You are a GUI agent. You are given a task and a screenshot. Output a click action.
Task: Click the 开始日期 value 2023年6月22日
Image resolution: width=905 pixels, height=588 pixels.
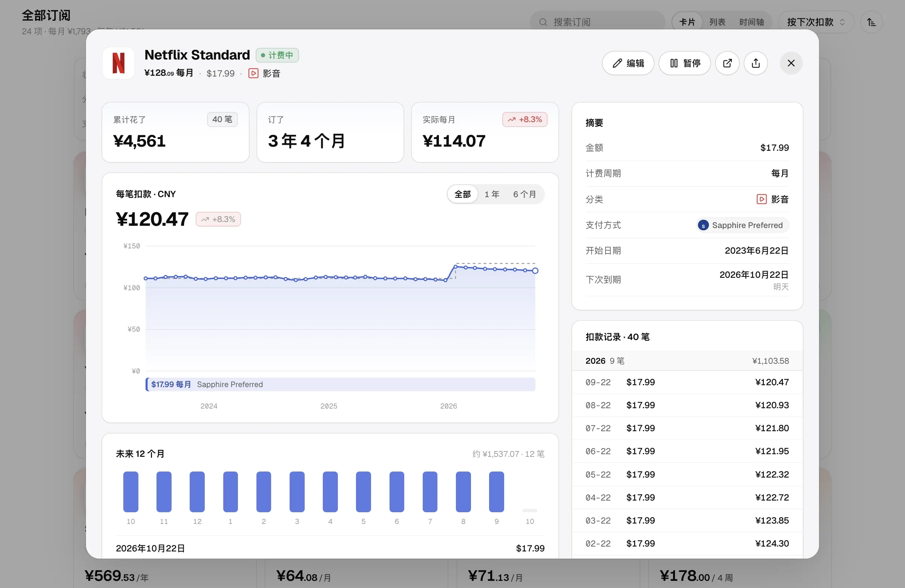[756, 251]
